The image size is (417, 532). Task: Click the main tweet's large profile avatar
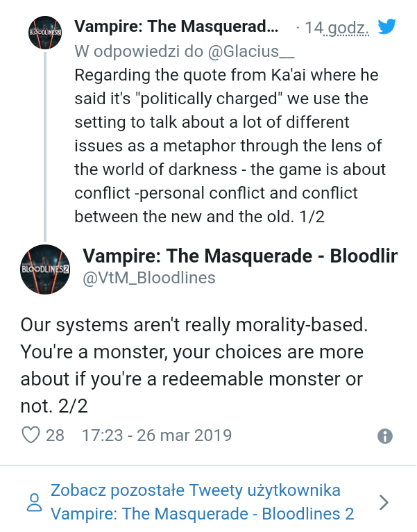pyautogui.click(x=45, y=267)
